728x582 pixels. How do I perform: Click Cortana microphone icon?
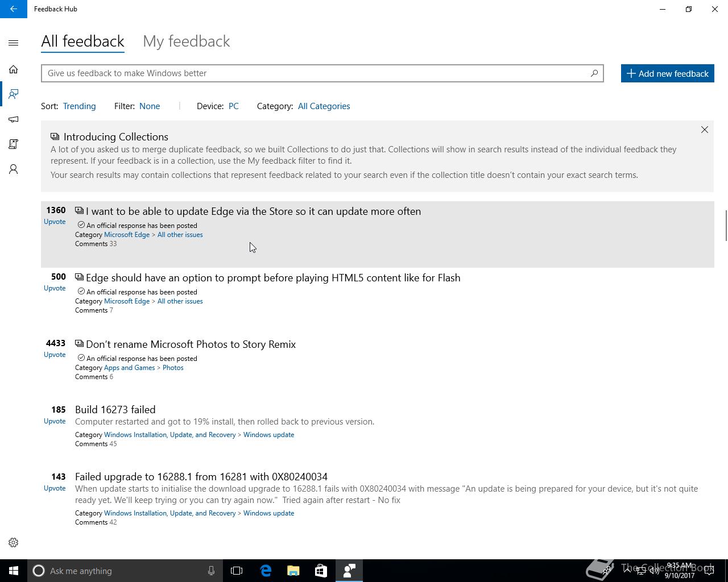[211, 571]
